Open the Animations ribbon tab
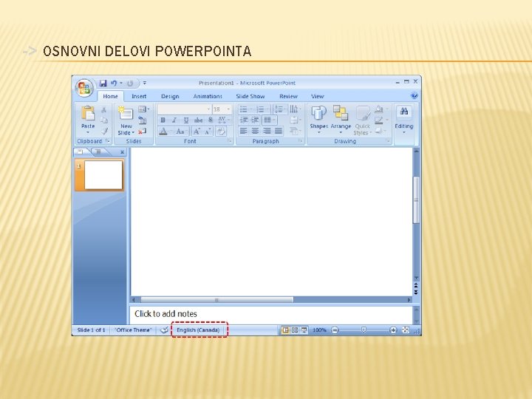 (x=208, y=96)
